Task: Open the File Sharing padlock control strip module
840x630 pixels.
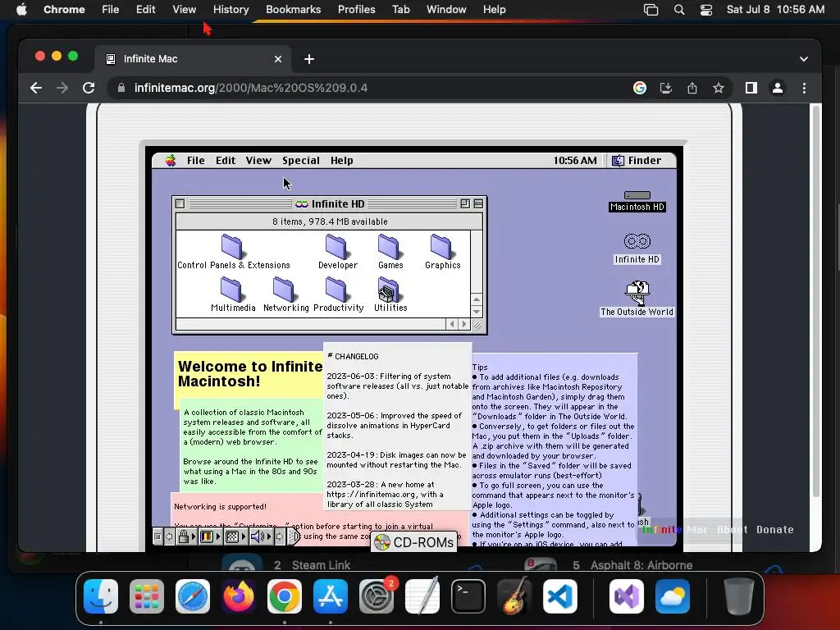Action: (x=186, y=536)
